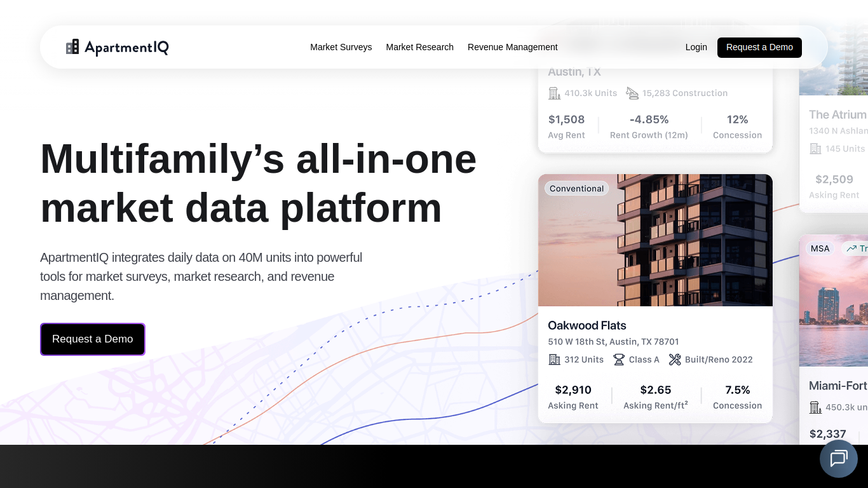This screenshot has height=488, width=868.
Task: Click the 15,283 Construction text
Action: tap(685, 93)
